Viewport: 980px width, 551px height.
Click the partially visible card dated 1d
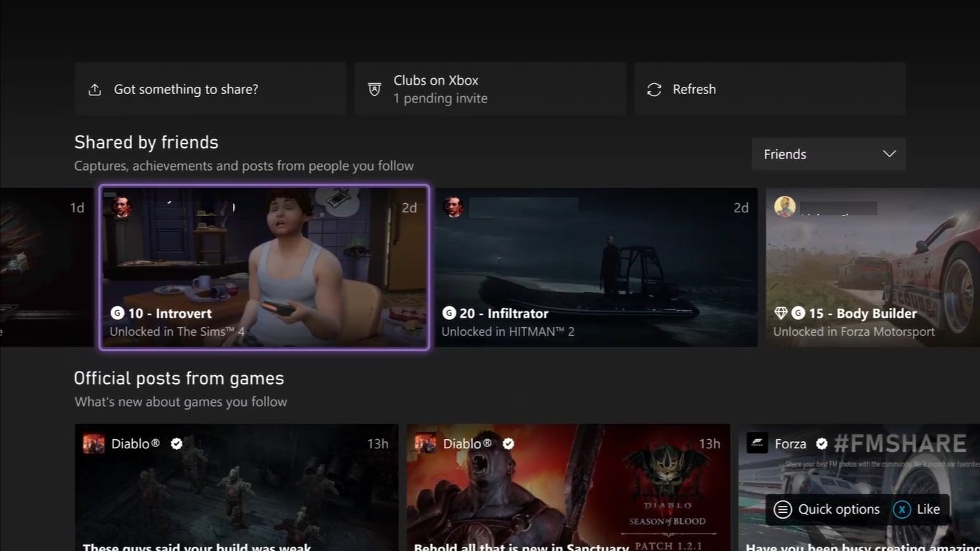pos(47,267)
